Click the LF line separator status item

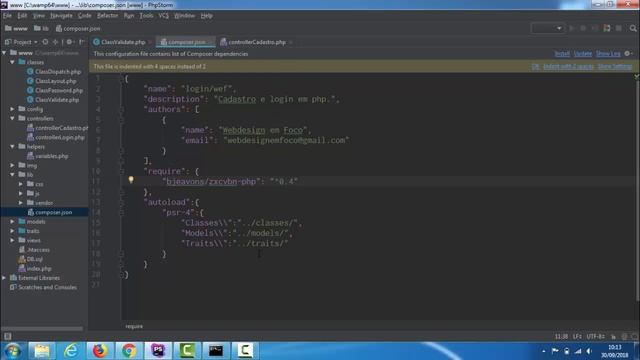(x=577, y=337)
